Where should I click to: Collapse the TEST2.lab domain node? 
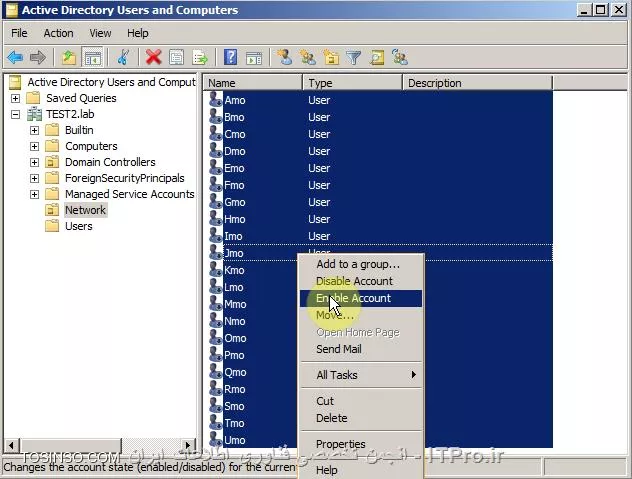(x=15, y=115)
